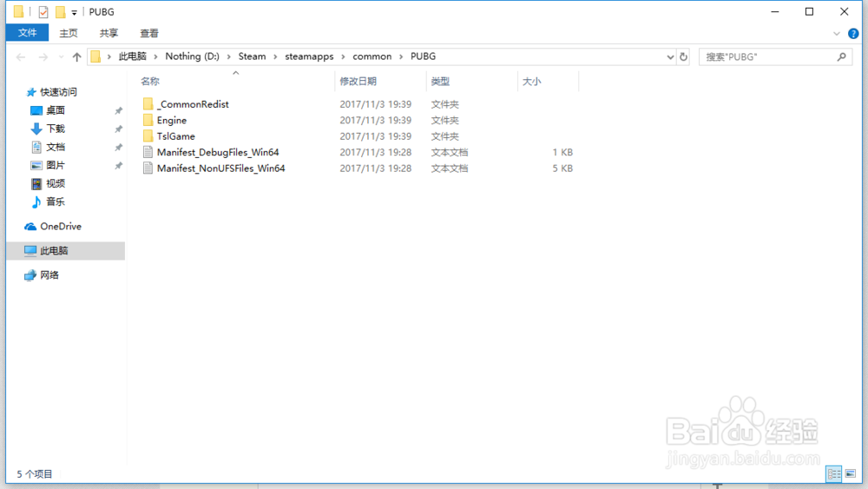
Task: Select the TslGame folder name text
Action: pos(176,136)
